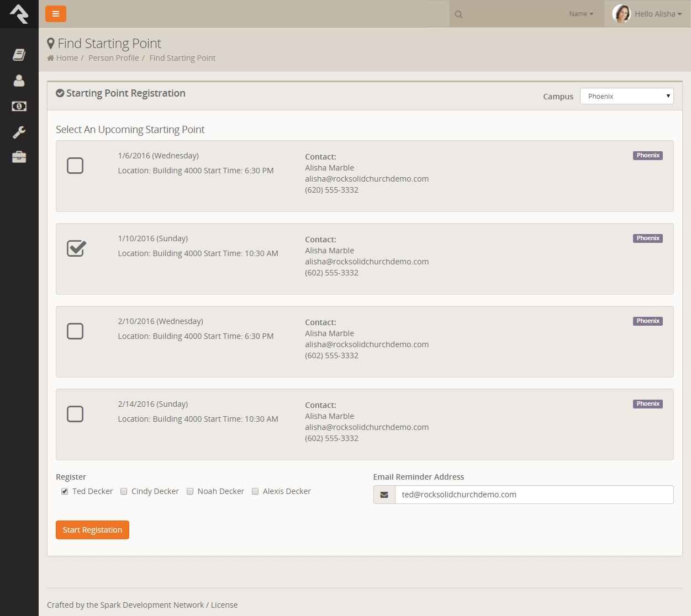691x616 pixels.
Task: Open the License link in footer
Action: click(224, 605)
